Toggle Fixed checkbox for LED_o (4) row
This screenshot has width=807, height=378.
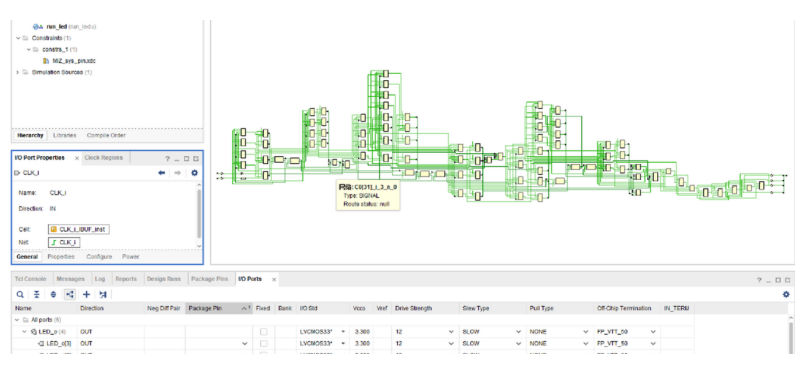(263, 332)
